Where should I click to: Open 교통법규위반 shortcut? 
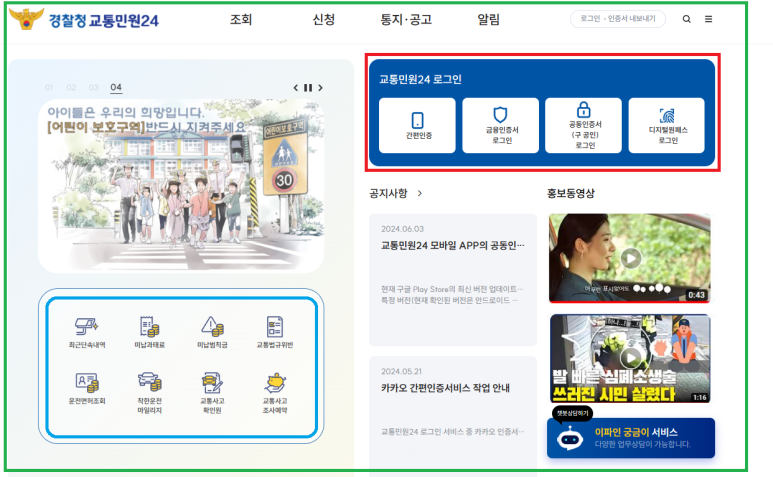[275, 332]
